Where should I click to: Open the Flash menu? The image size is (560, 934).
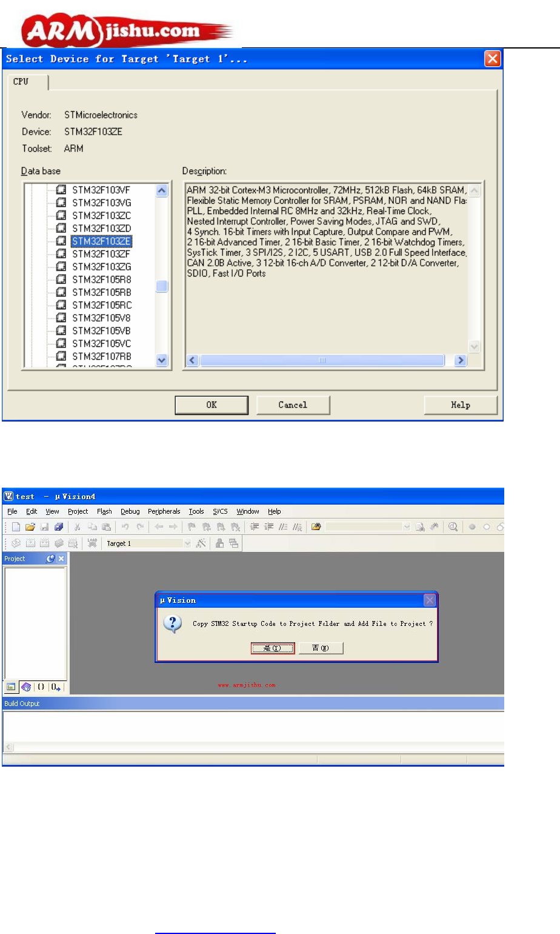tap(104, 511)
